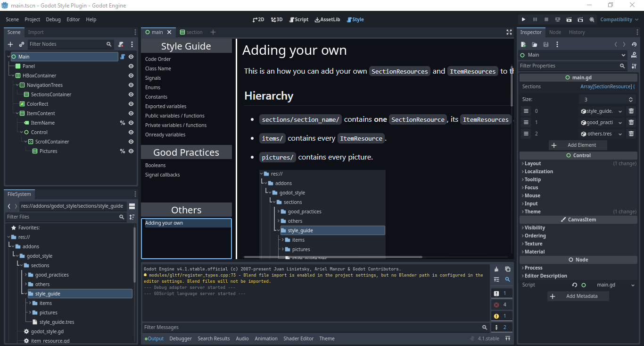Expand the good_practices folder in FileSystem
Image resolution: width=644 pixels, height=346 pixels.
pyautogui.click(x=25, y=275)
